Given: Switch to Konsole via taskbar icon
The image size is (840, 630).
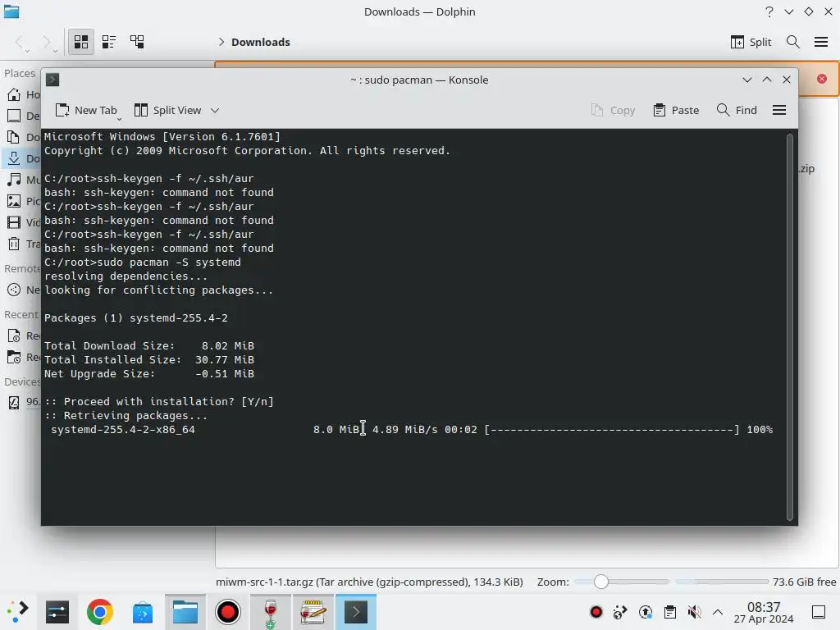Looking at the screenshot, I should (x=356, y=612).
